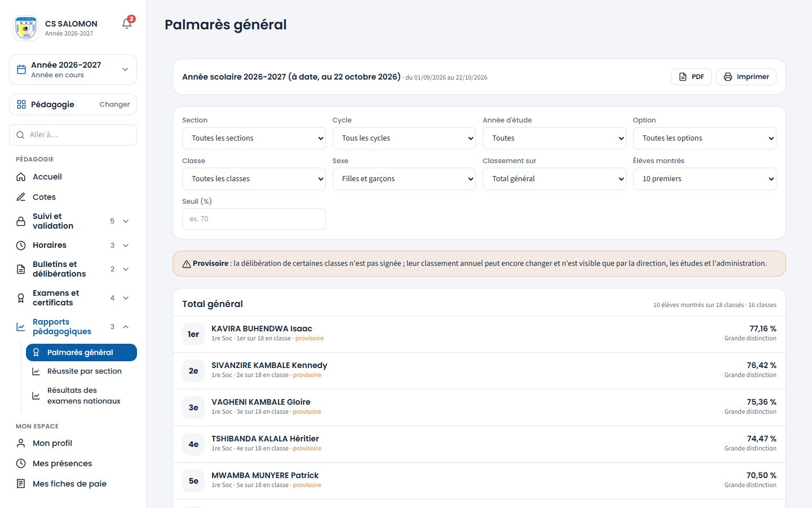Viewport: 812px width, 508px height.
Task: Open Accueil home icon in sidebar
Action: (x=21, y=177)
